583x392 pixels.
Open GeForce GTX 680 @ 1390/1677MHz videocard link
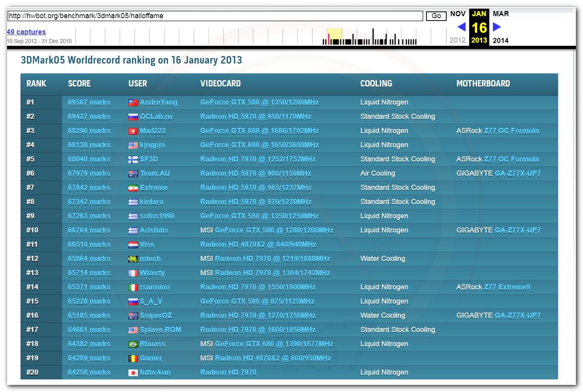[274, 344]
